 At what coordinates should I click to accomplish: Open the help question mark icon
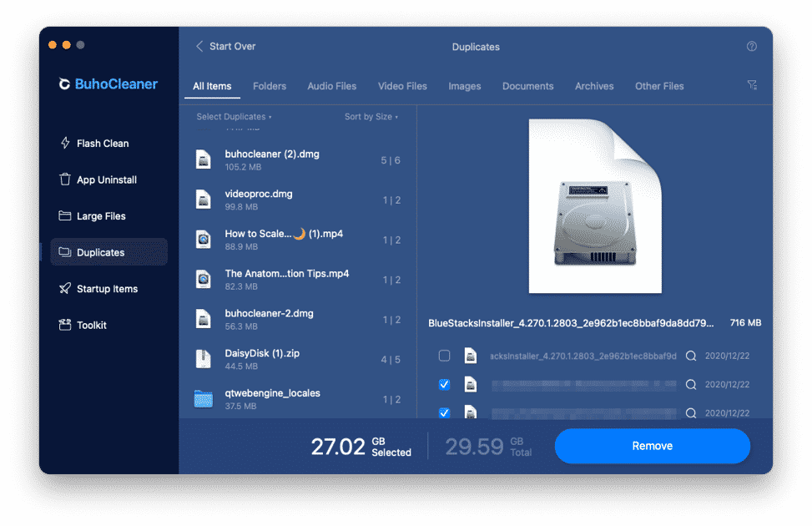point(751,47)
